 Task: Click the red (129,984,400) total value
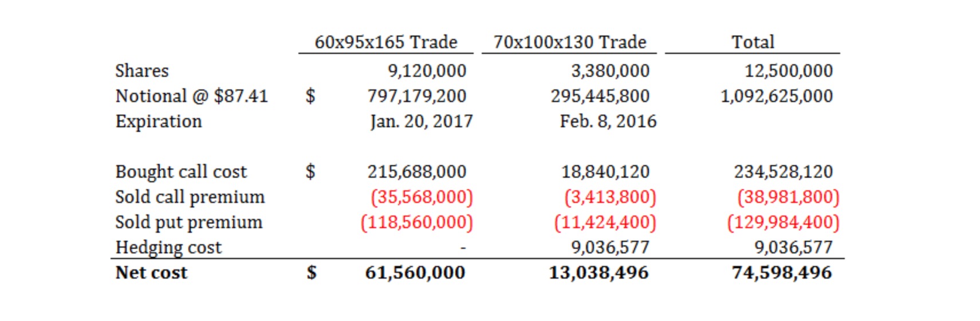(x=784, y=222)
